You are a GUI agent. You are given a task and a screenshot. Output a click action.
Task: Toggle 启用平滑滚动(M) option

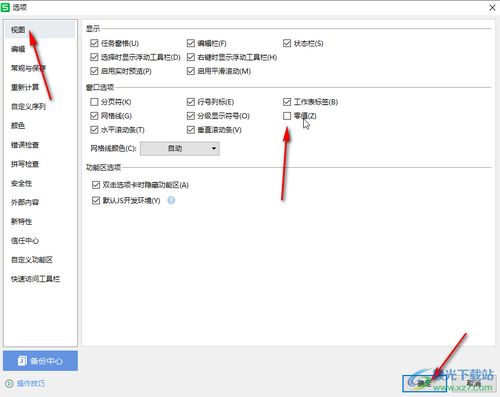[x=191, y=71]
